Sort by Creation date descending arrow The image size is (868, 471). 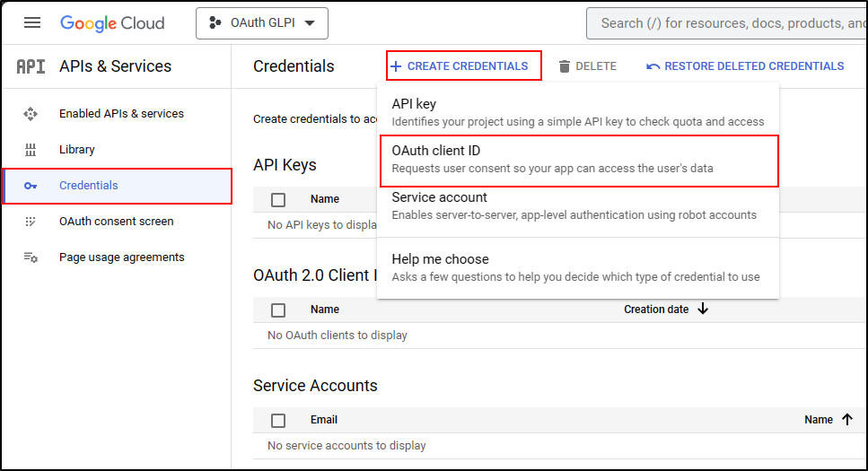703,310
